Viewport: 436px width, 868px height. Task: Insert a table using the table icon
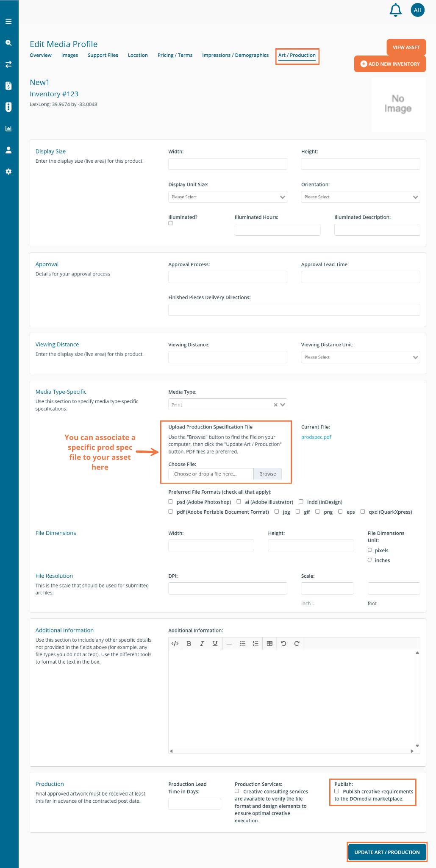(x=269, y=643)
